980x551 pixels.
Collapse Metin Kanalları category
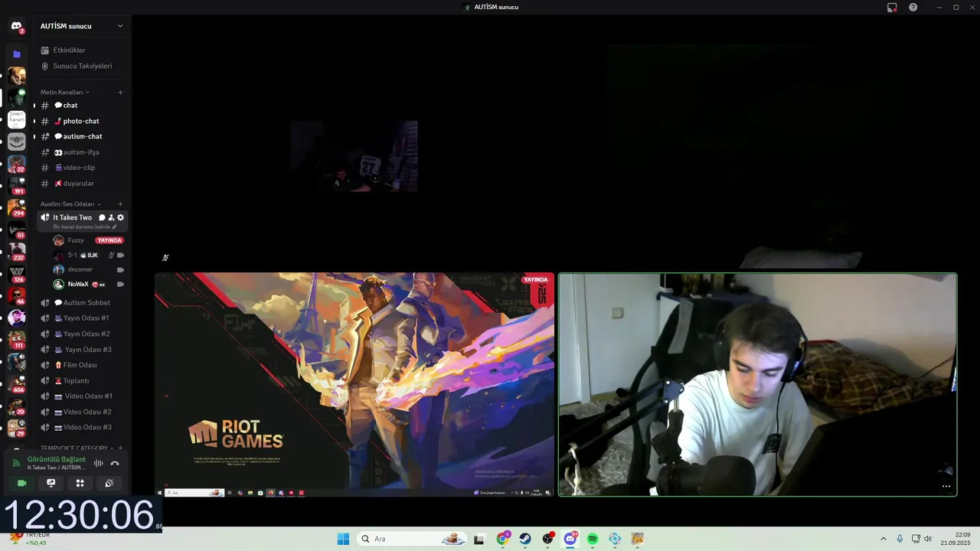tap(64, 93)
